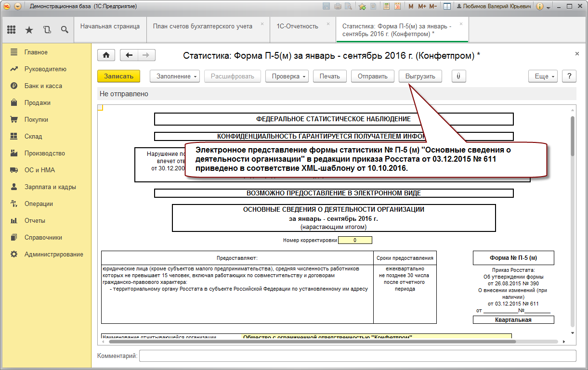This screenshot has height=370, width=588.
Task: Click user name Любимов Валерий Юрьевич
Action: click(494, 7)
